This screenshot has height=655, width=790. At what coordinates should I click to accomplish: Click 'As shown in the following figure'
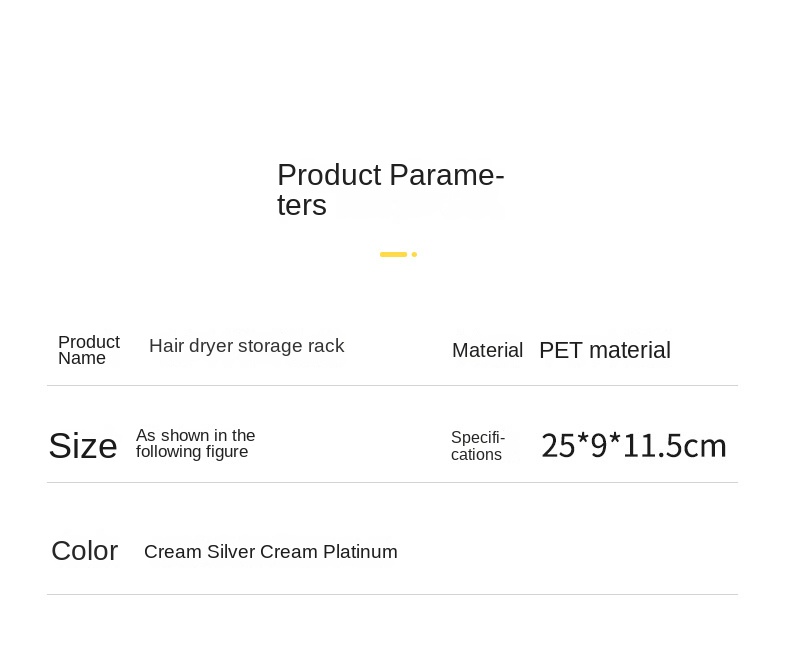tap(196, 443)
